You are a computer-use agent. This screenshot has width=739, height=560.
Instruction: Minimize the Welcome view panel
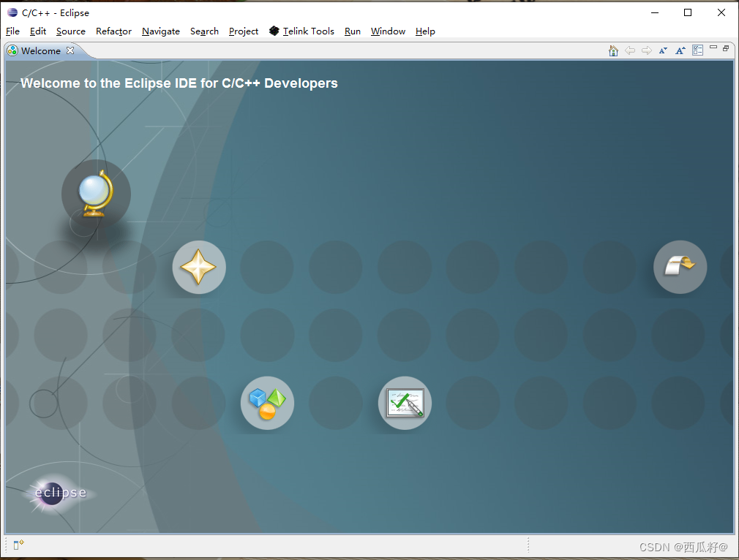pos(713,48)
